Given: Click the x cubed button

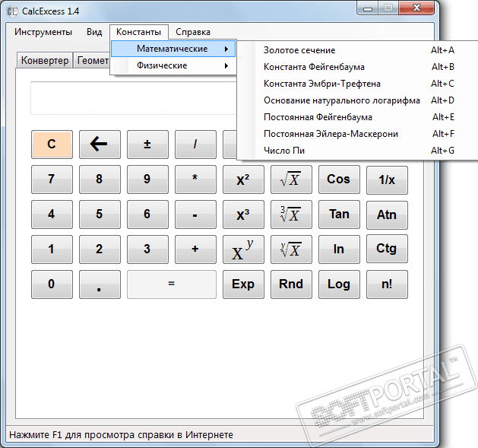Looking at the screenshot, I should click(x=243, y=214).
